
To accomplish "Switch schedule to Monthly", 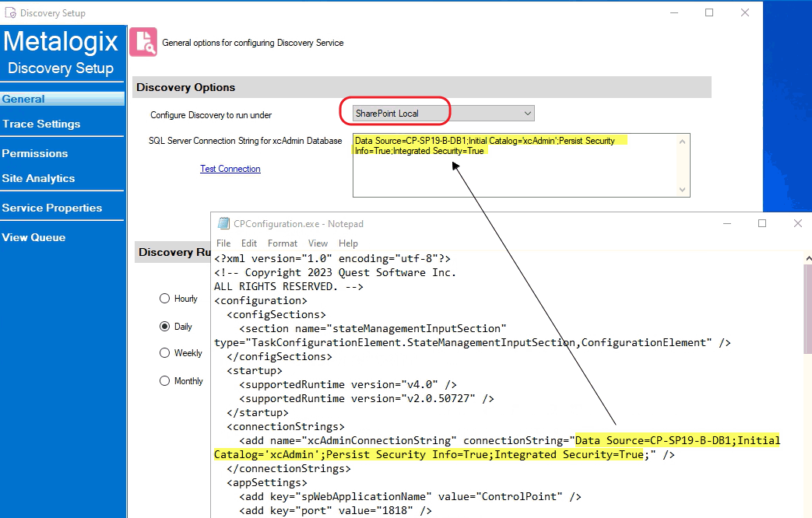I will (x=164, y=381).
